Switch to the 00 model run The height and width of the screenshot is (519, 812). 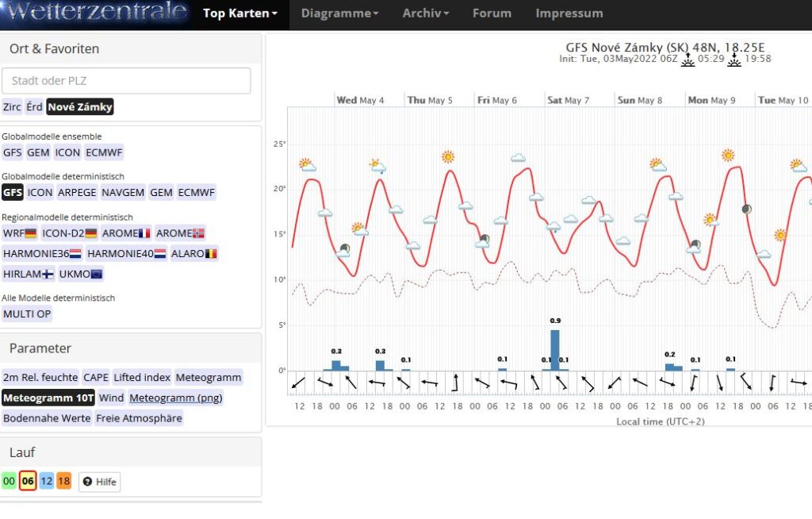[9, 482]
